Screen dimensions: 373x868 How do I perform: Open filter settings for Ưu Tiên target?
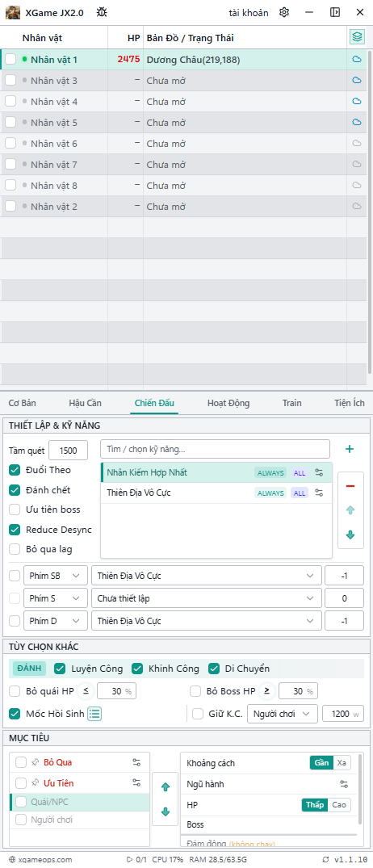136,782
